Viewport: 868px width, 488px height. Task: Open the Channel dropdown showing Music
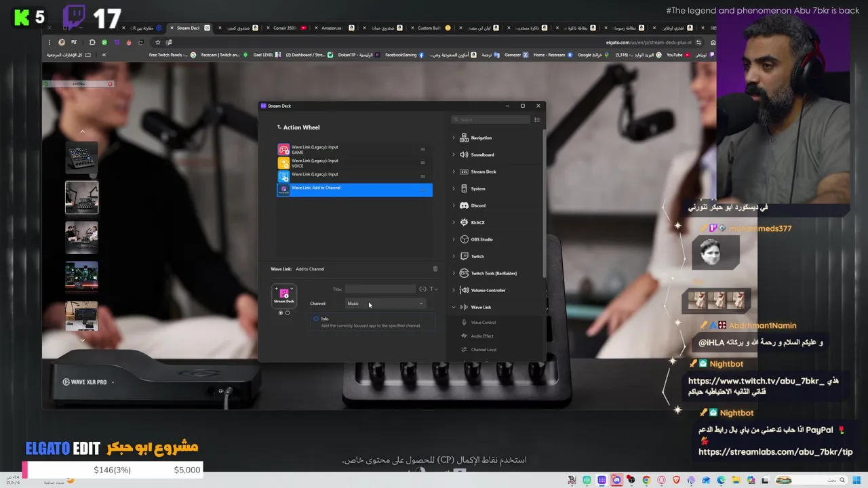click(385, 304)
